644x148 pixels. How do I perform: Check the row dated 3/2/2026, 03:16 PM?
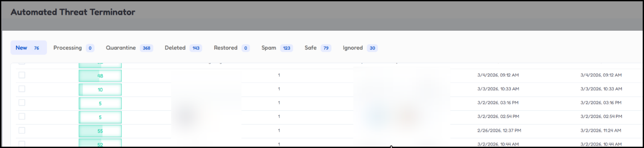(22, 103)
